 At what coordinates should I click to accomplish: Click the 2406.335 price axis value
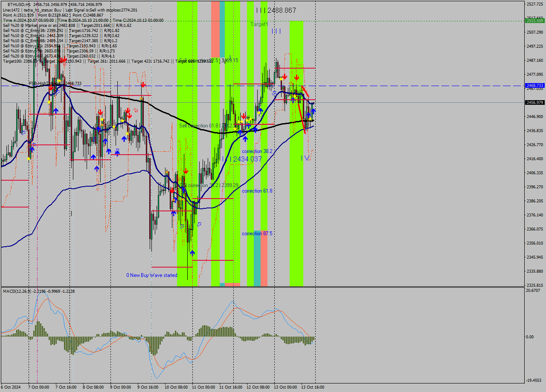click(534, 173)
